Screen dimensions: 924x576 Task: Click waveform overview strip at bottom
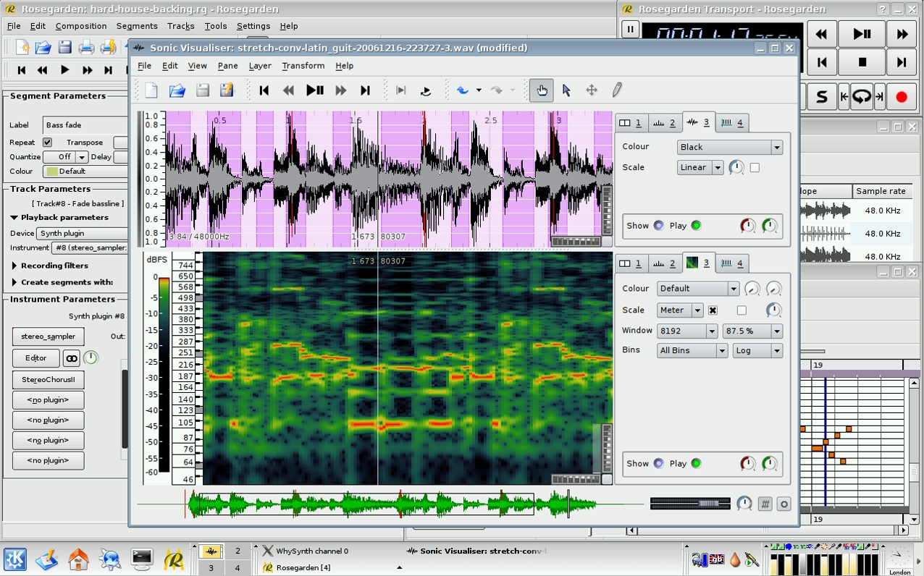click(x=391, y=504)
